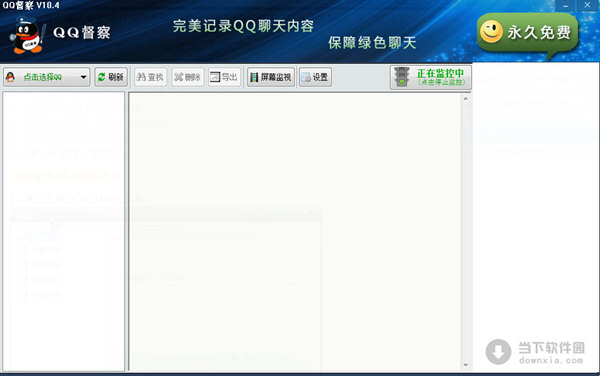Open the 设置 settings button
Viewport: 600px width, 376px height.
point(315,77)
